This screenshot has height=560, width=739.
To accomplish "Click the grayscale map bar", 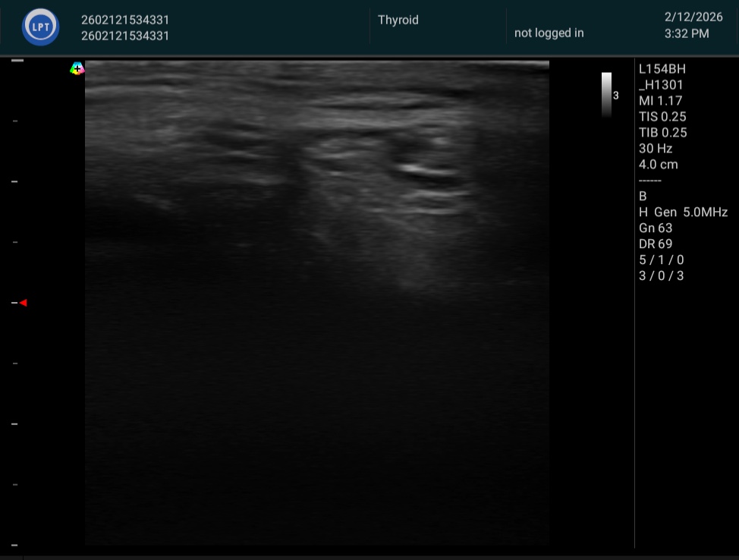I will (x=606, y=95).
